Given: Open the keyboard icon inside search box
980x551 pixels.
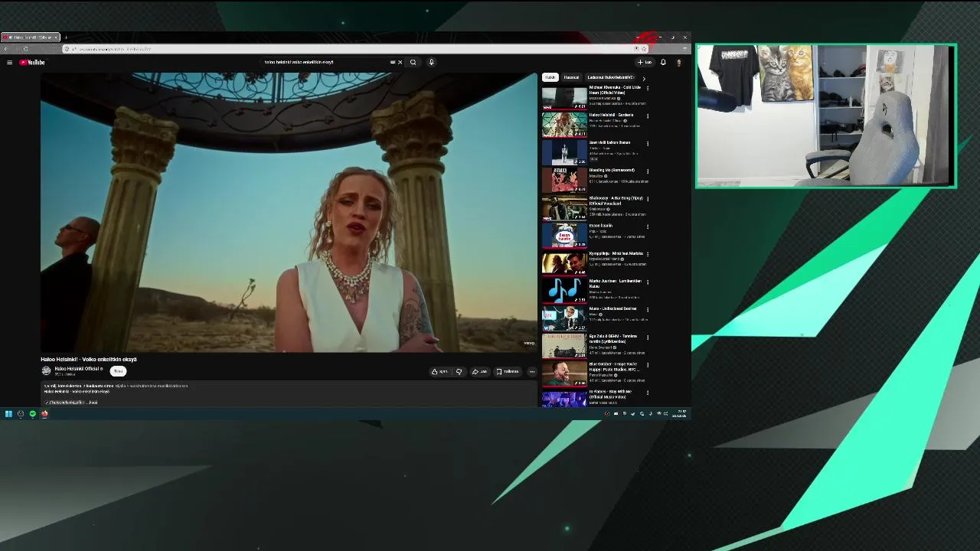Looking at the screenshot, I should click(x=393, y=62).
